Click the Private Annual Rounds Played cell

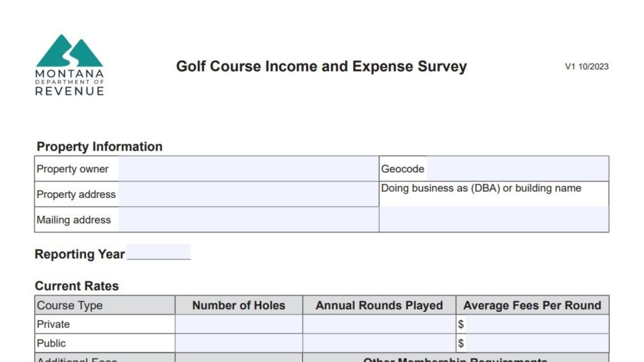[x=379, y=324]
